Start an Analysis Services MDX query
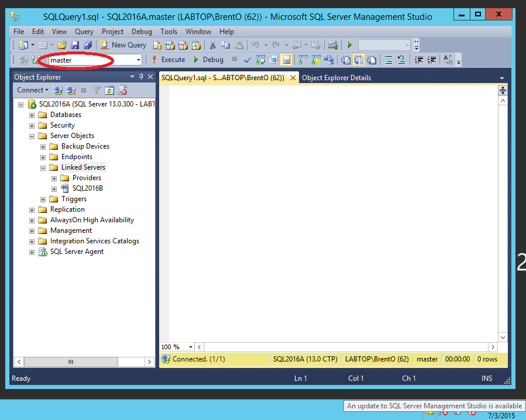This screenshot has width=526, height=420. click(x=170, y=45)
